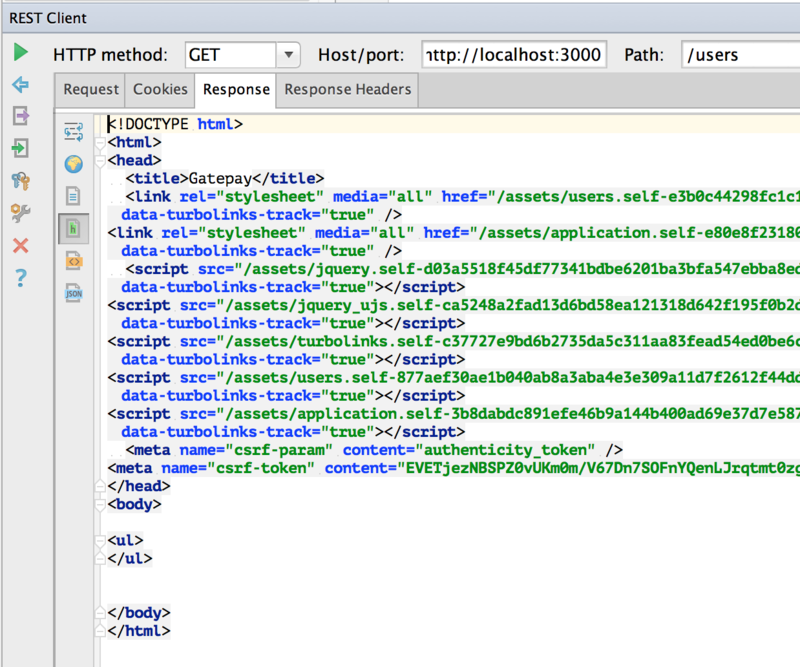The width and height of the screenshot is (800, 667).
Task: Click fold marker beside </ul>
Action: [101, 559]
